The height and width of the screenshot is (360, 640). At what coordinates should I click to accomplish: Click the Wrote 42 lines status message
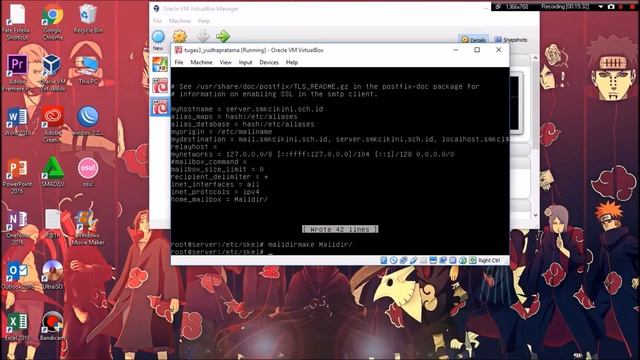[x=340, y=229]
